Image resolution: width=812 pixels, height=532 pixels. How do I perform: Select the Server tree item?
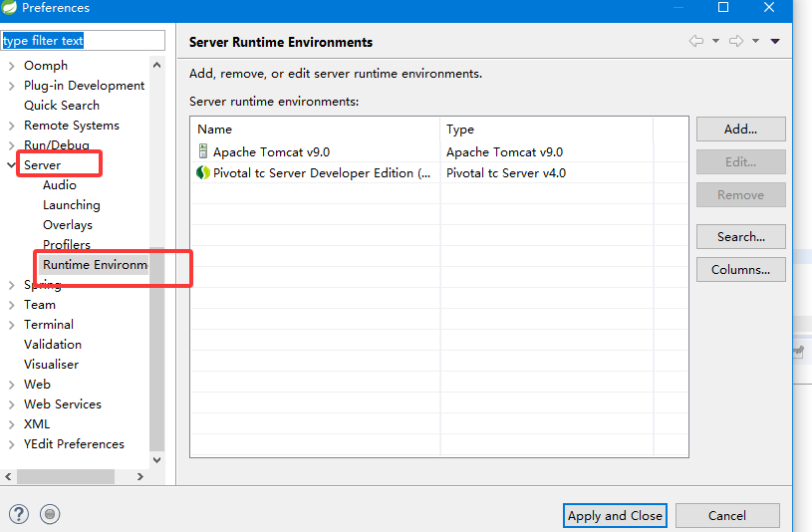click(43, 164)
